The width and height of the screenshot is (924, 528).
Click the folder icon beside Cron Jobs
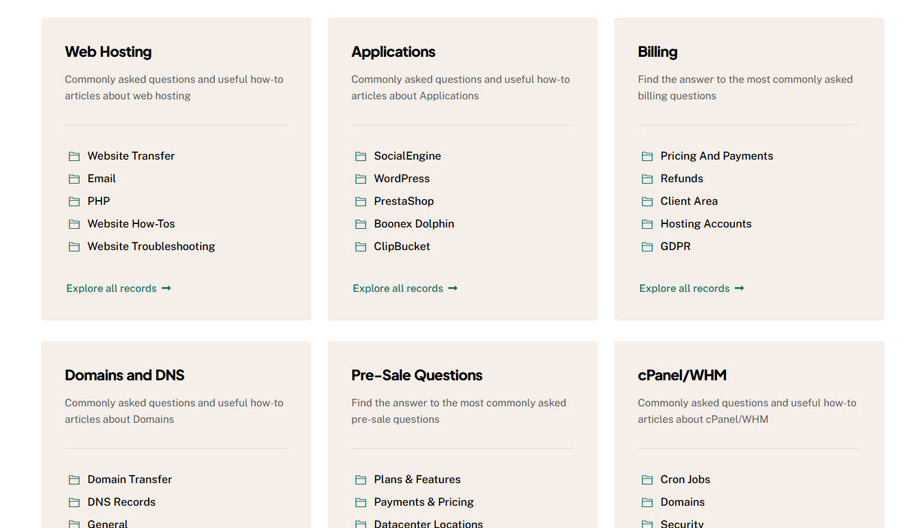[647, 480]
